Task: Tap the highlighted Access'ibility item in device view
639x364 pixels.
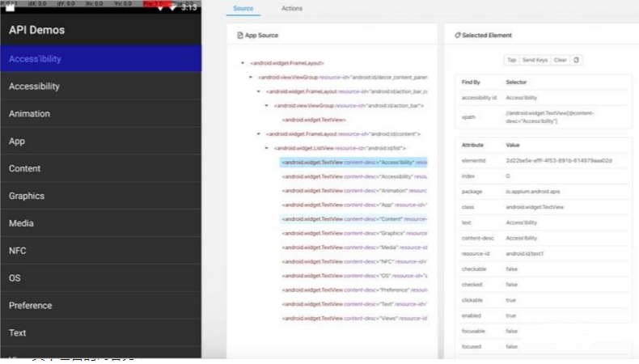Action: [100, 59]
